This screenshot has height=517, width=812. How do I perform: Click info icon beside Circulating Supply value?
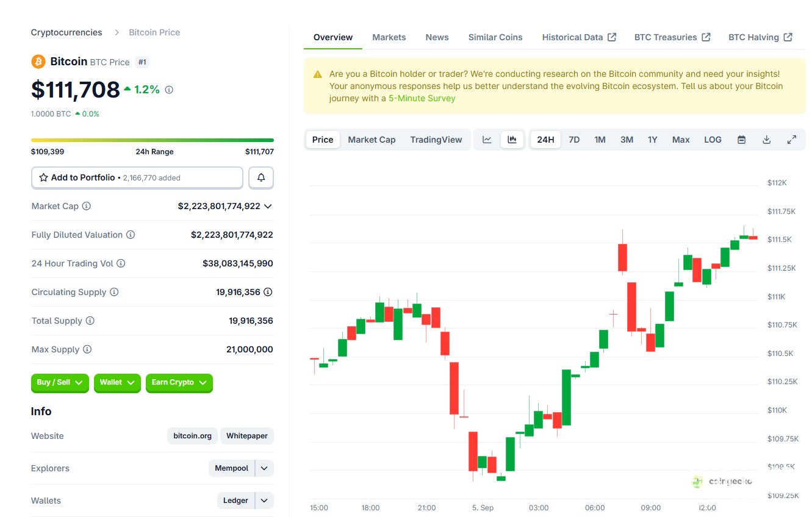268,292
